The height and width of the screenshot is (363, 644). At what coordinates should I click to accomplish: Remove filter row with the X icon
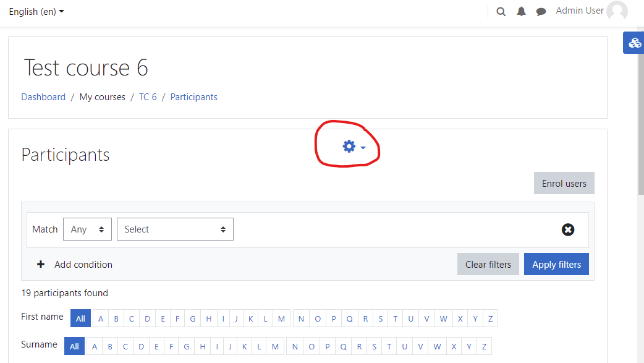pyautogui.click(x=568, y=230)
